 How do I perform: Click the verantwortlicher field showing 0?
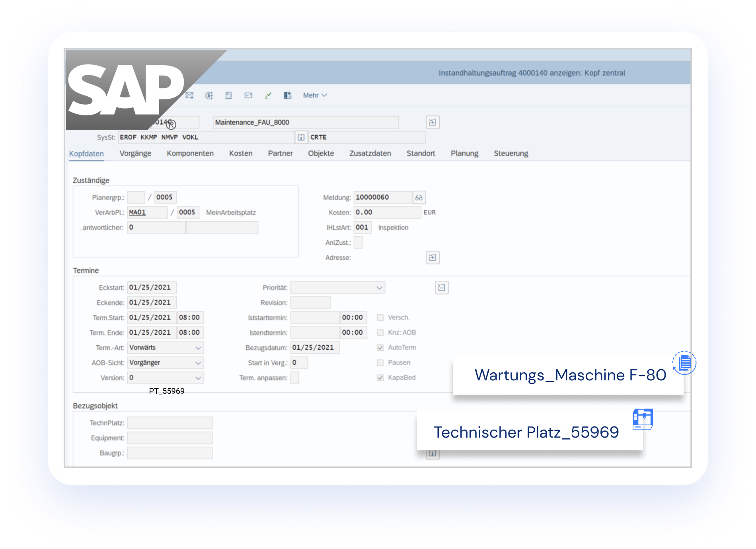point(156,228)
